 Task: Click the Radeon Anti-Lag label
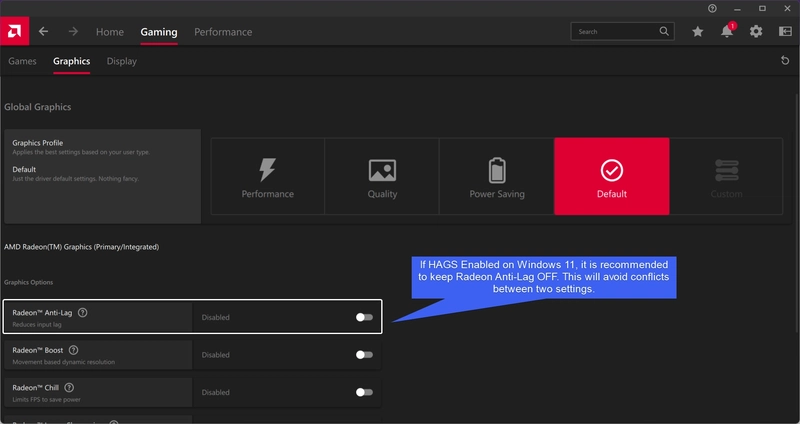(x=42, y=312)
